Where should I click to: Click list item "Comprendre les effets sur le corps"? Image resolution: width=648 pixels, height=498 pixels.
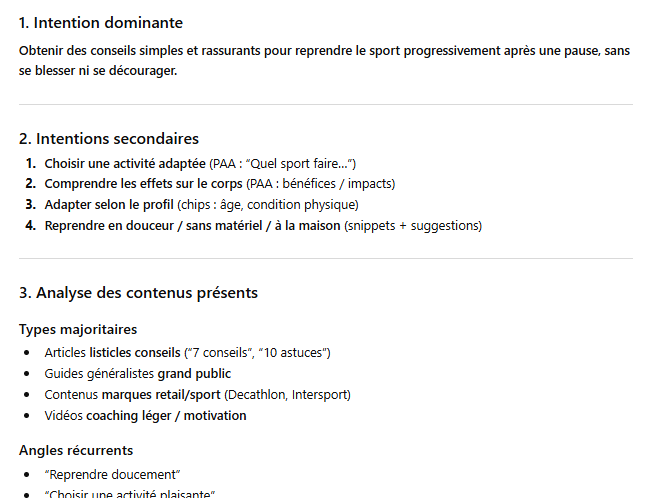click(143, 184)
